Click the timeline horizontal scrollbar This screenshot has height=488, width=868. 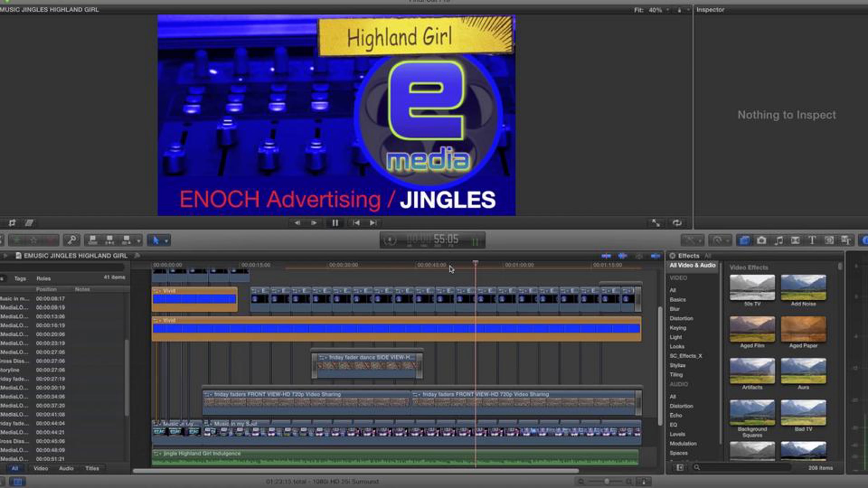[x=356, y=471]
